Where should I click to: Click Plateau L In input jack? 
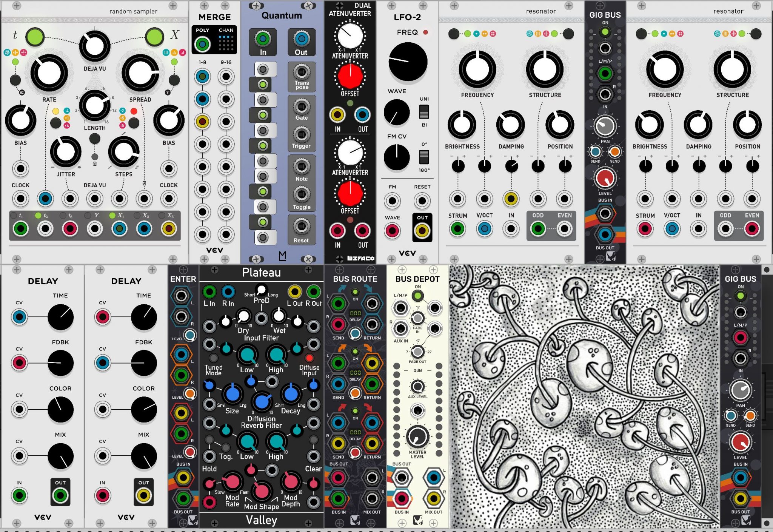tap(209, 291)
